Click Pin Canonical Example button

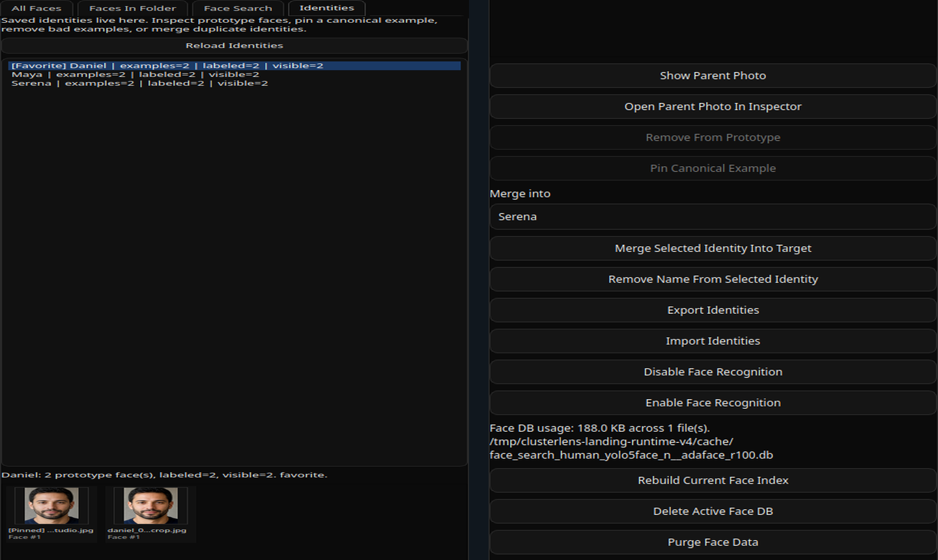click(x=713, y=169)
